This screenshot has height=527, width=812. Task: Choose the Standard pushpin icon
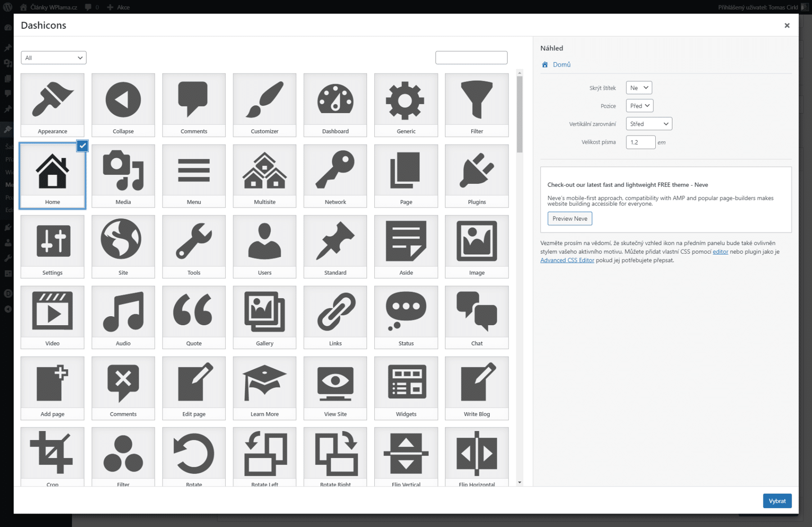coord(335,246)
